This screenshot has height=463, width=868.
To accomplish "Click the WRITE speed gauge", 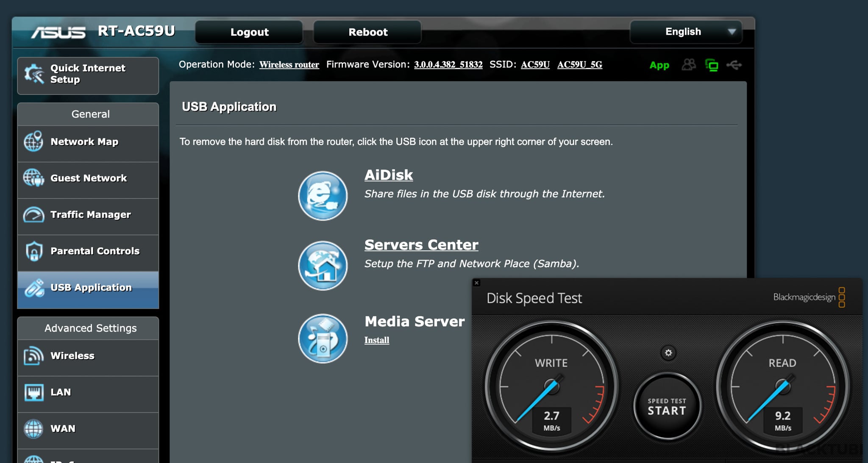I will pyautogui.click(x=551, y=386).
